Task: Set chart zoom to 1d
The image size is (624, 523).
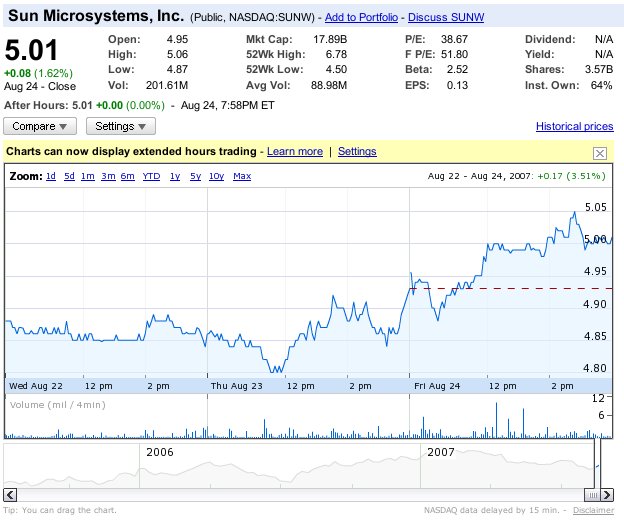Action: [51, 176]
